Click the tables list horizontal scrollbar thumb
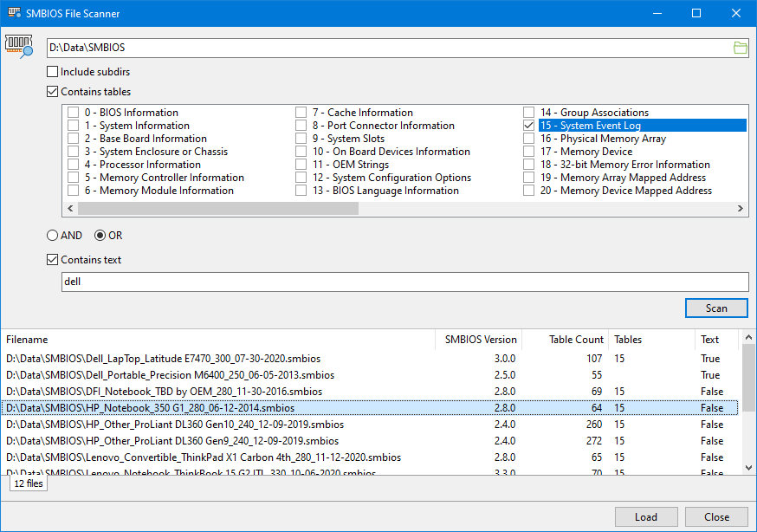Screen dimensions: 757x532 [x=218, y=209]
